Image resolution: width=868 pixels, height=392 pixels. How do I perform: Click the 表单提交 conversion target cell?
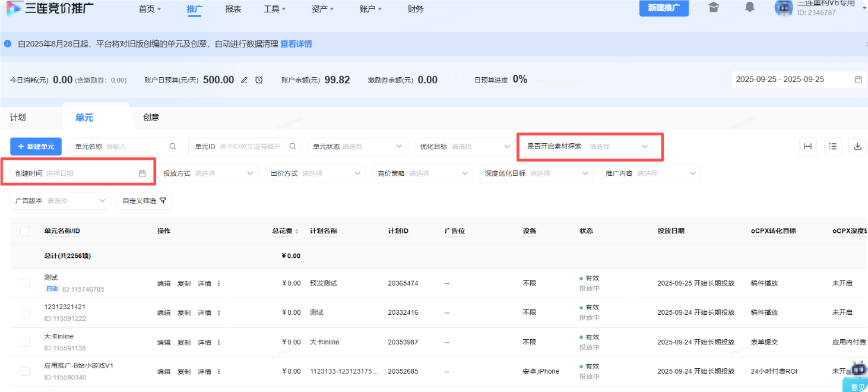[x=764, y=342]
